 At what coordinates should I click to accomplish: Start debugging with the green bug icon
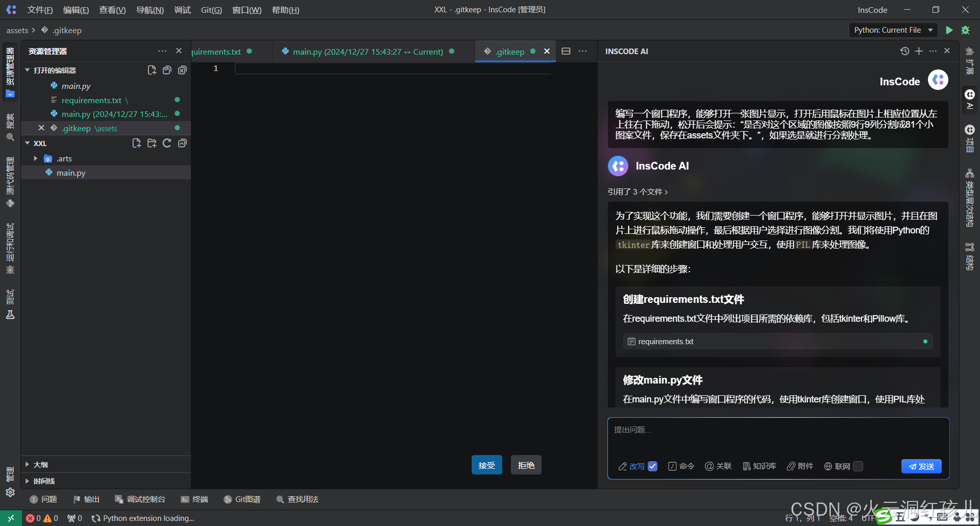click(965, 30)
